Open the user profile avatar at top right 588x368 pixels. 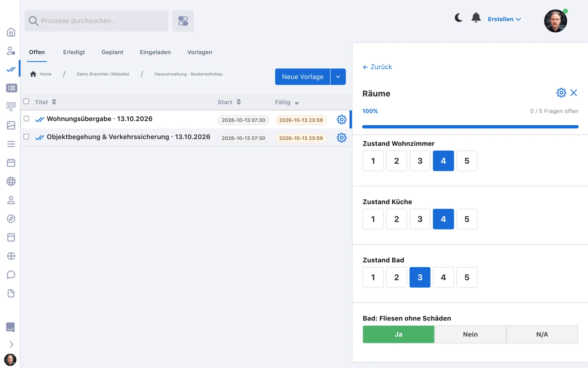(x=555, y=21)
